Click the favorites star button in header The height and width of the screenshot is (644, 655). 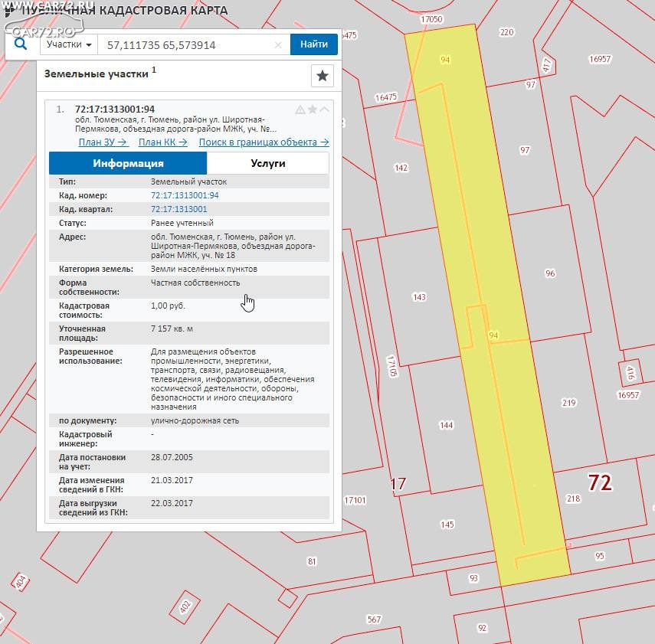point(322,76)
